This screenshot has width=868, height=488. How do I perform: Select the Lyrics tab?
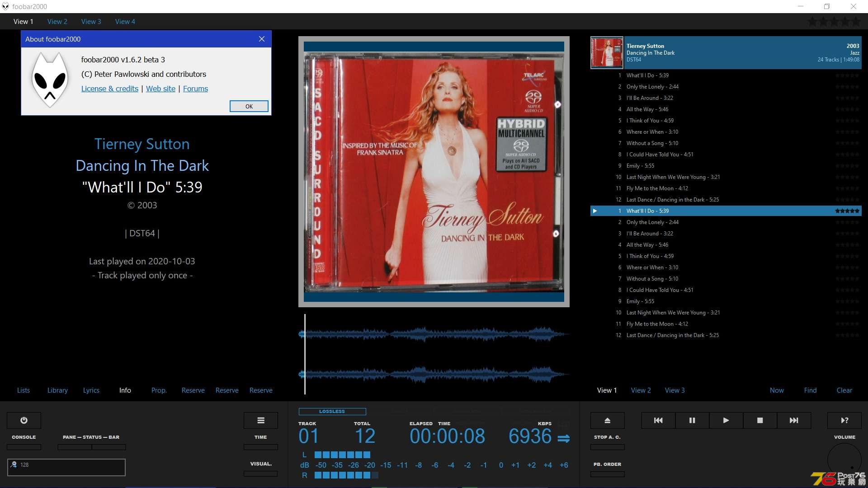[x=91, y=390]
